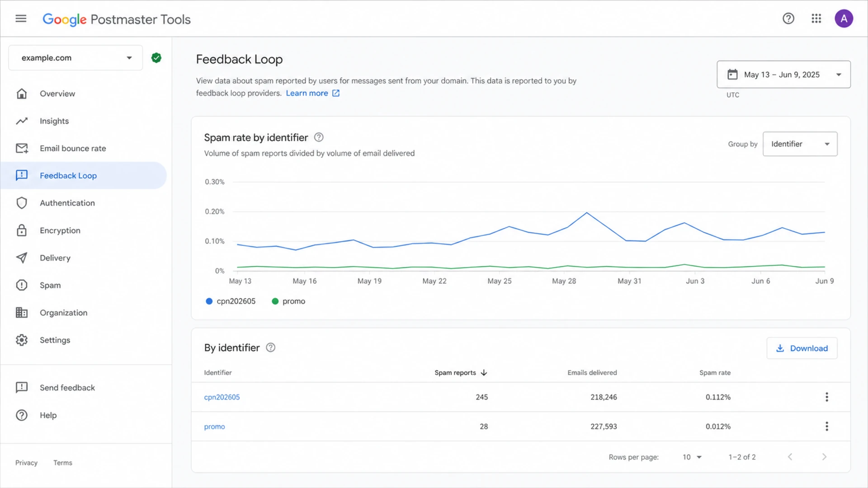Toggle cpn202605 series in chart legend
Image resolution: width=868 pixels, height=488 pixels.
231,301
